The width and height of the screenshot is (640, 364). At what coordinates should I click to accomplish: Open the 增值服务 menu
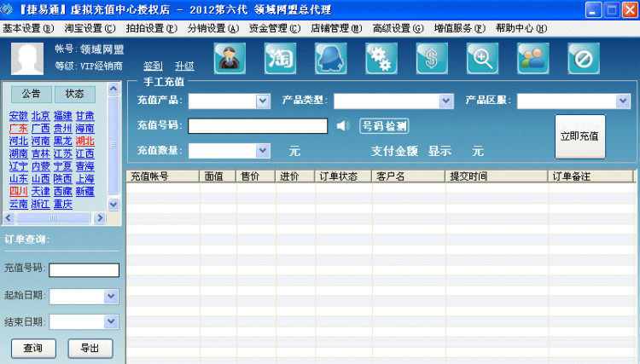[460, 28]
